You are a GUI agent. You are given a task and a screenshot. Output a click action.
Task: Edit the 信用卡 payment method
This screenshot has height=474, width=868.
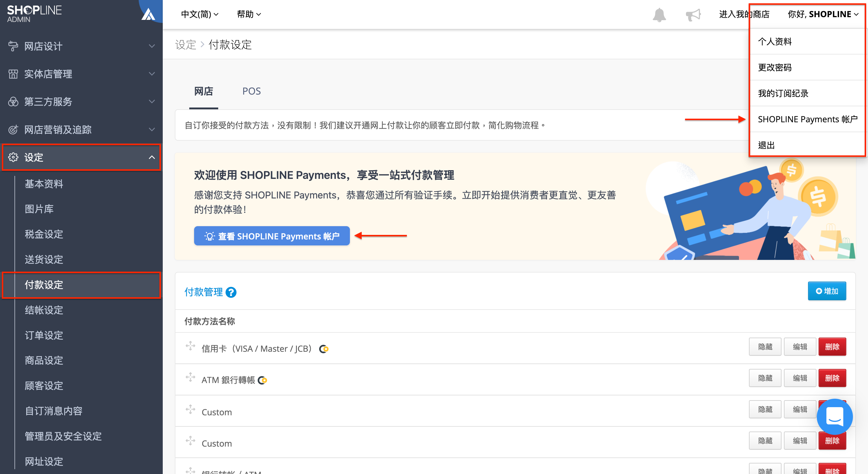coord(800,347)
